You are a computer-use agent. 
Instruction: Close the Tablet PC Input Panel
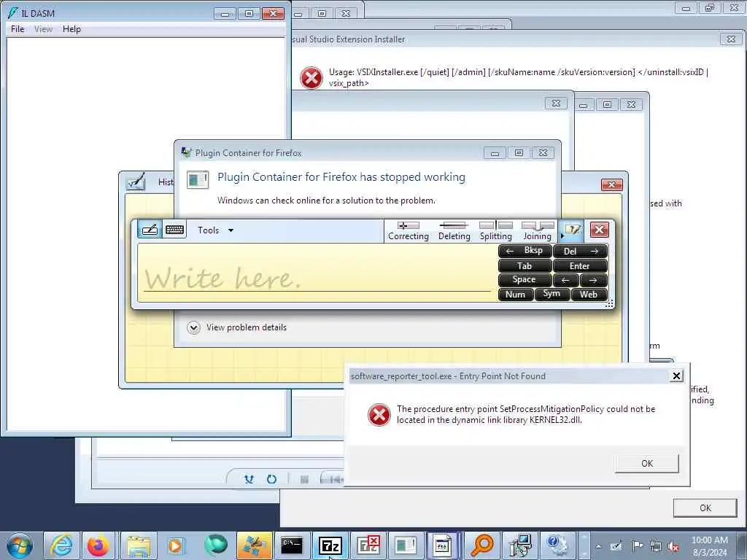pyautogui.click(x=600, y=230)
